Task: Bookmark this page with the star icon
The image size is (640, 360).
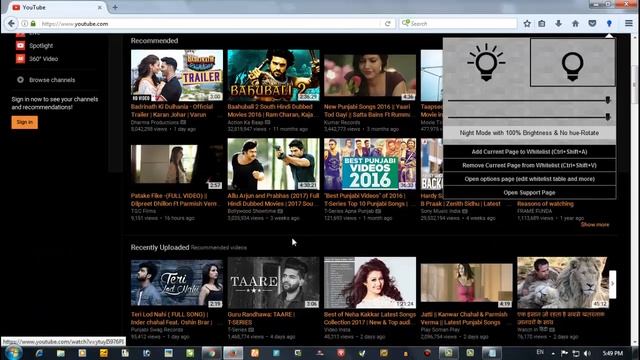Action: pos(527,24)
